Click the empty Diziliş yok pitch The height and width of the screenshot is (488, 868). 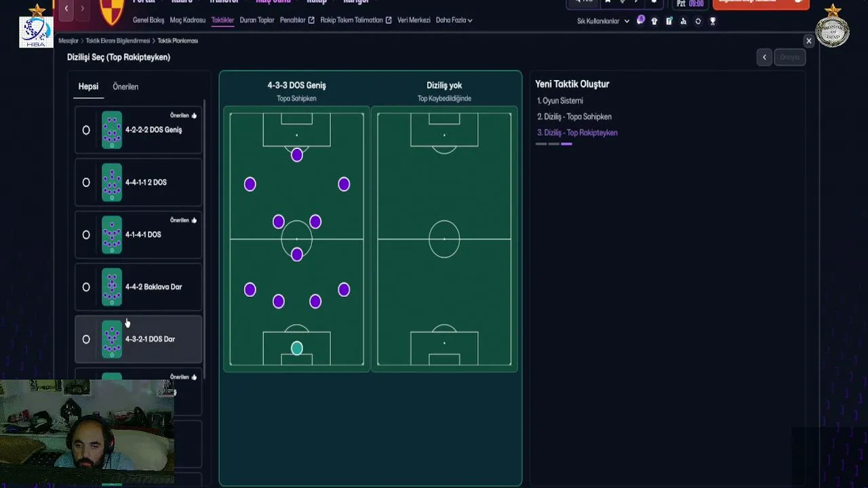coord(444,239)
